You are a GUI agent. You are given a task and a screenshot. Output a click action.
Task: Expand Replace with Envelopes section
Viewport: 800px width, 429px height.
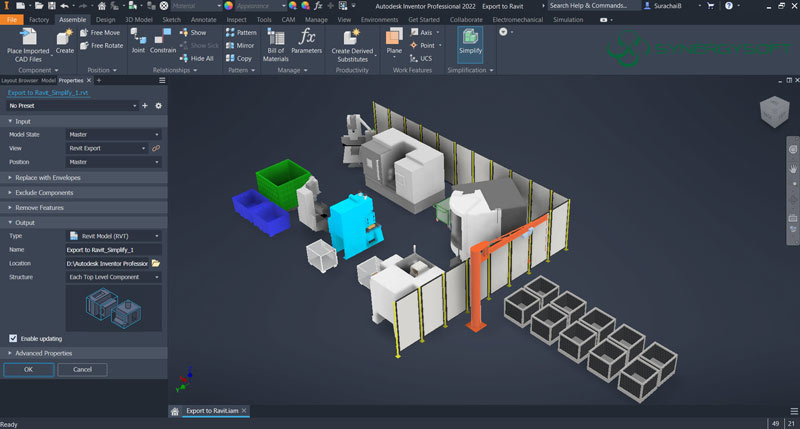[x=84, y=178]
